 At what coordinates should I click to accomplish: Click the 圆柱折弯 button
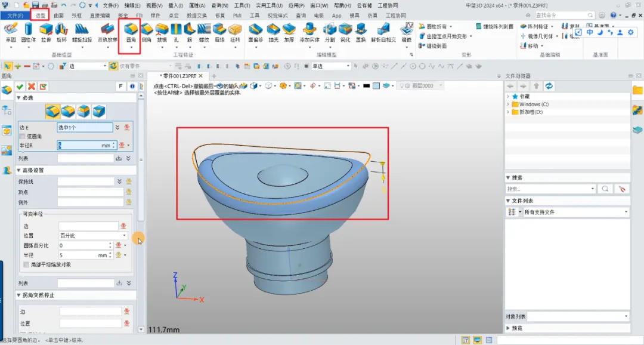pyautogui.click(x=435, y=27)
